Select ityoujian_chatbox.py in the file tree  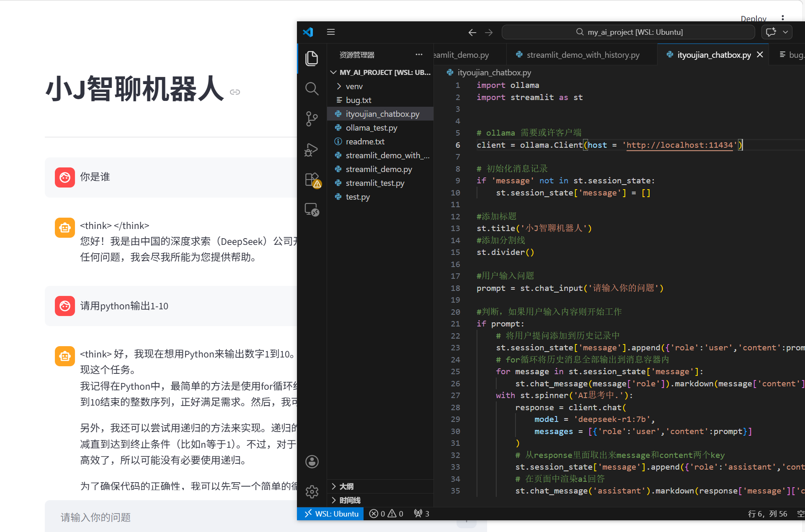click(x=380, y=114)
